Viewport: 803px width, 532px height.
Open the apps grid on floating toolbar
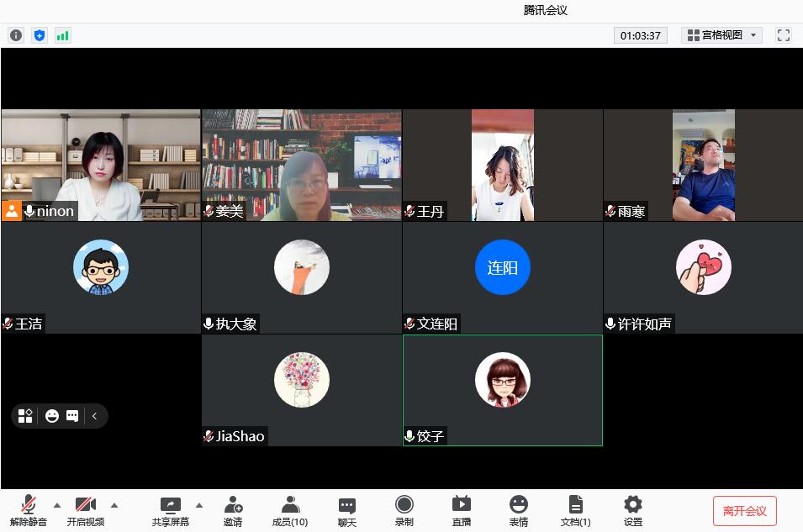pos(25,416)
